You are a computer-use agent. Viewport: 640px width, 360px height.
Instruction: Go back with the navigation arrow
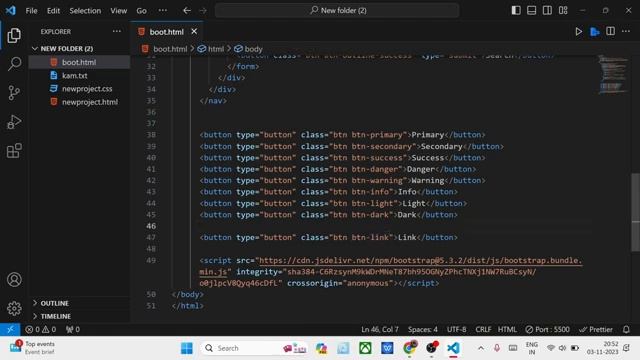(187, 11)
